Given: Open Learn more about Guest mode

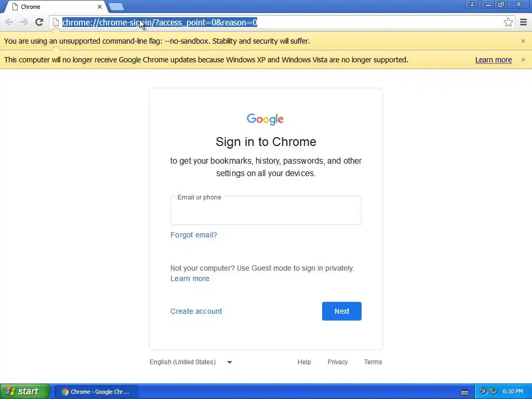Looking at the screenshot, I should pyautogui.click(x=190, y=278).
